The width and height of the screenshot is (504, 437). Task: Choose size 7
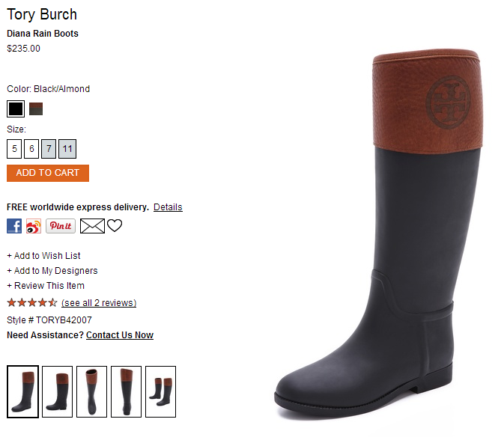[x=49, y=149]
